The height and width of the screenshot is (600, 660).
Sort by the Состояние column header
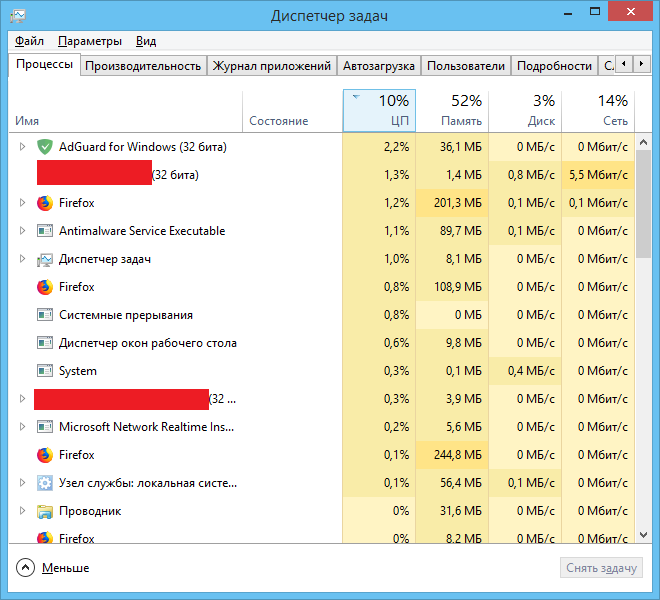point(293,111)
